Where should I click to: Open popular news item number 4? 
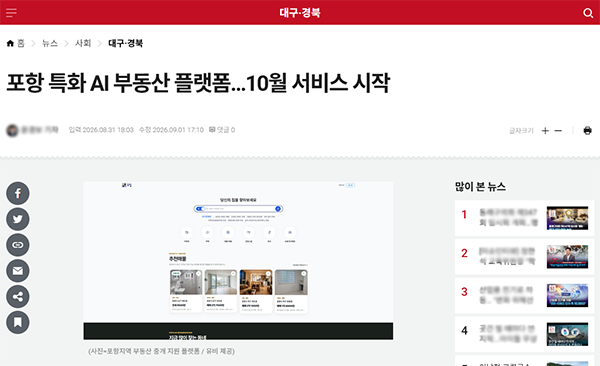pyautogui.click(x=525, y=334)
